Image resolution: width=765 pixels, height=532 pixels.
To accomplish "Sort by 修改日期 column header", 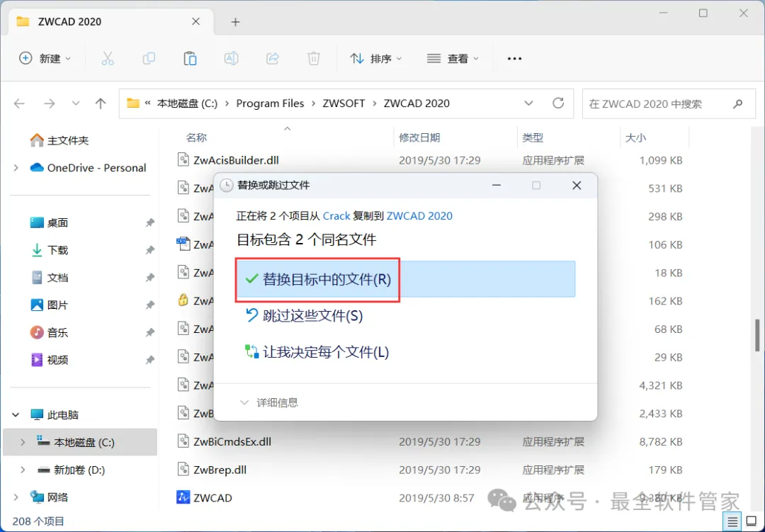I will pos(419,138).
